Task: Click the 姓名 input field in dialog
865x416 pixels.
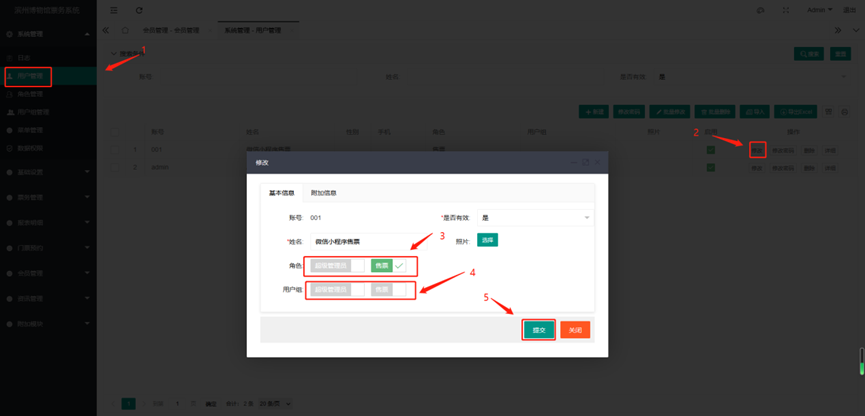Action: (x=360, y=241)
